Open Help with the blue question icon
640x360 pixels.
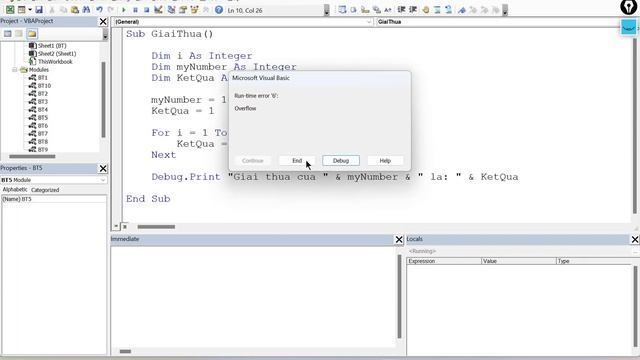[219, 10]
